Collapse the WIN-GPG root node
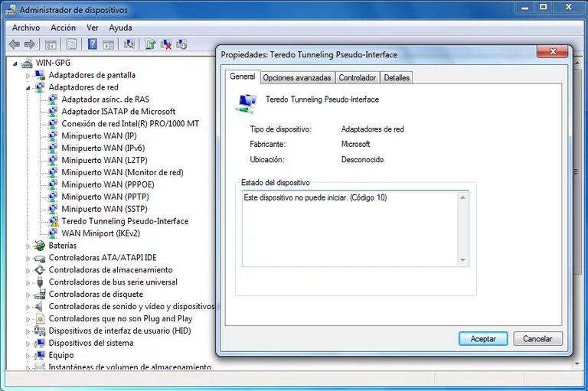 pyautogui.click(x=15, y=64)
